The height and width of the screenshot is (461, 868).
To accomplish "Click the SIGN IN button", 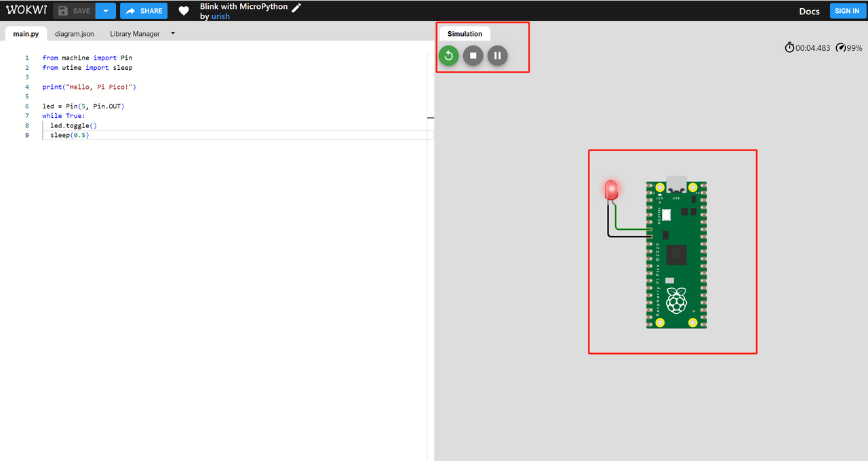I will point(847,11).
